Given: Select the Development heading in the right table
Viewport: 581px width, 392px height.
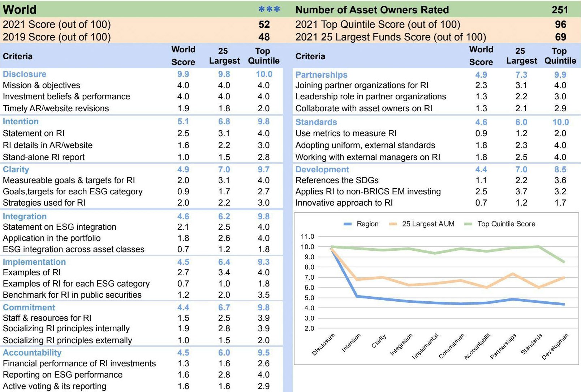Looking at the screenshot, I should point(322,169).
